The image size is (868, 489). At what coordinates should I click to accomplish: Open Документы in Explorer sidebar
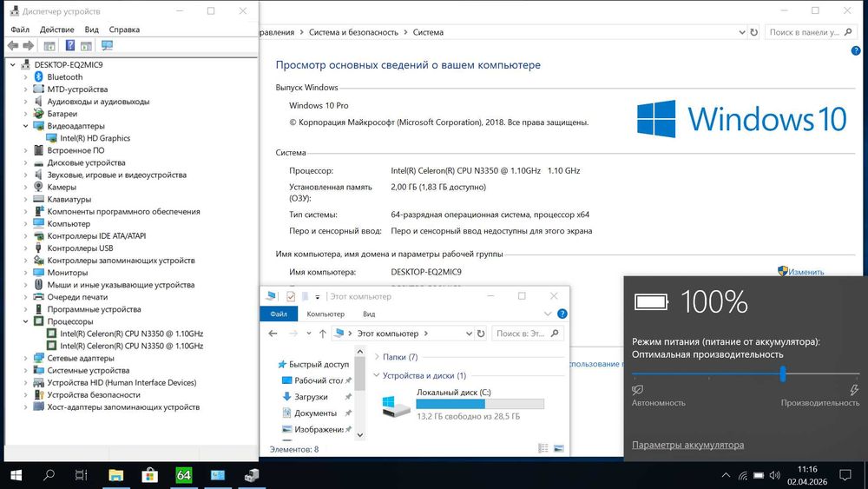click(314, 413)
